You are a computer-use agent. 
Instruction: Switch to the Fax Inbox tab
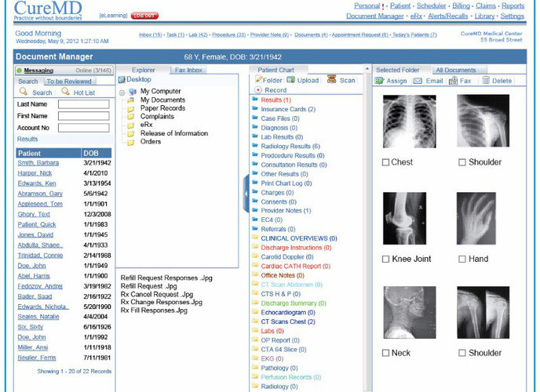188,70
